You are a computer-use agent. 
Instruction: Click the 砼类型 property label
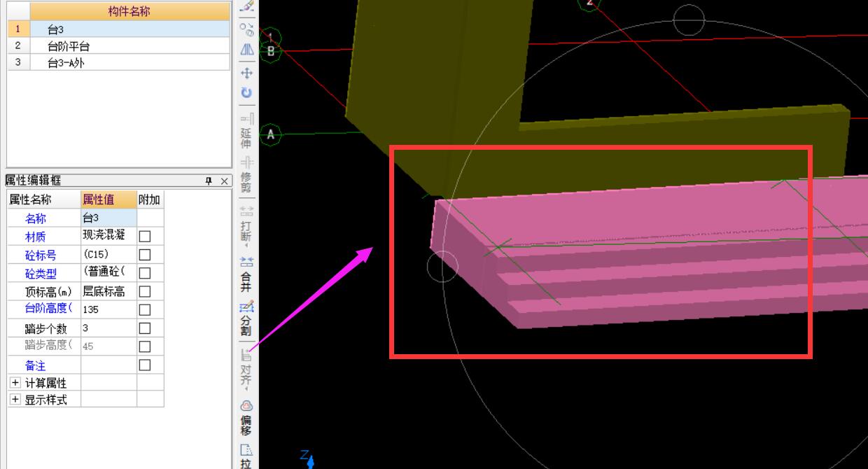tap(41, 273)
